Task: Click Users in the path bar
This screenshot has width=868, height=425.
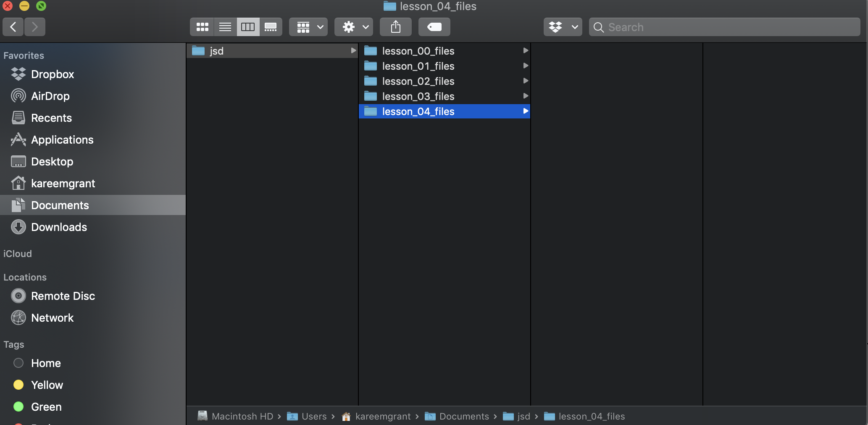Action: (x=313, y=416)
